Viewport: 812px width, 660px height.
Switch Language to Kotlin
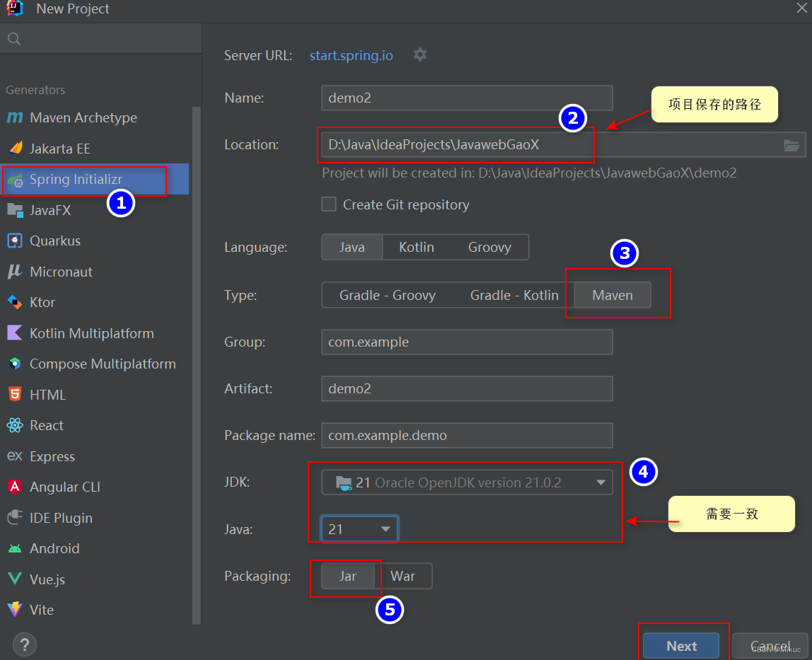tap(416, 247)
